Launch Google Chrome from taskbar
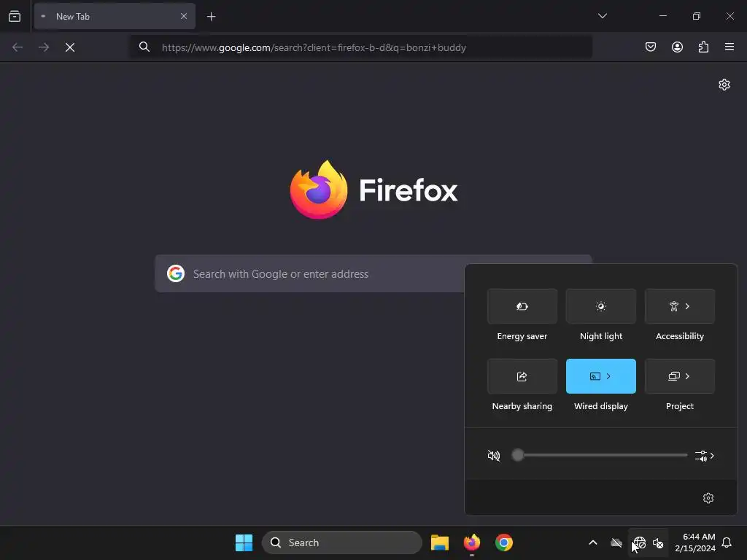The width and height of the screenshot is (747, 560). pyautogui.click(x=503, y=542)
